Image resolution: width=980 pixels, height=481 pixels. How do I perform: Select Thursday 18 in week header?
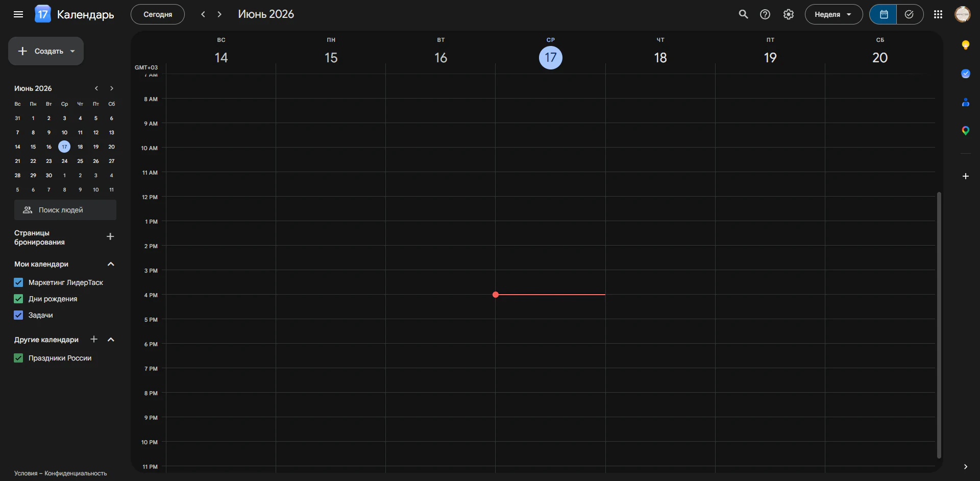tap(660, 58)
